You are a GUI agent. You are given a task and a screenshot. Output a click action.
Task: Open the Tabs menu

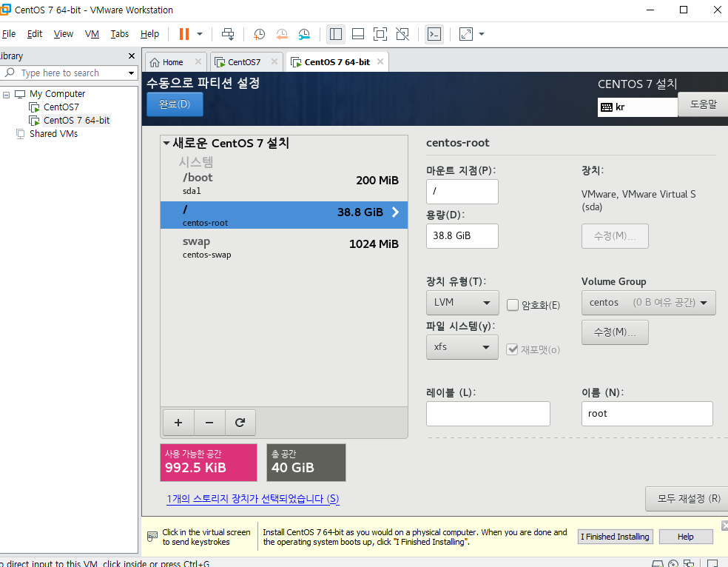point(119,34)
